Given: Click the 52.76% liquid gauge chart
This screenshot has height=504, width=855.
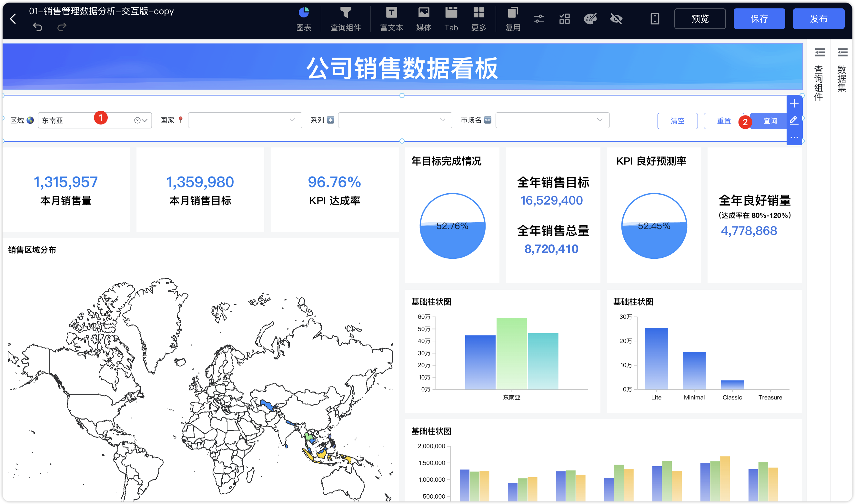Looking at the screenshot, I should point(452,226).
